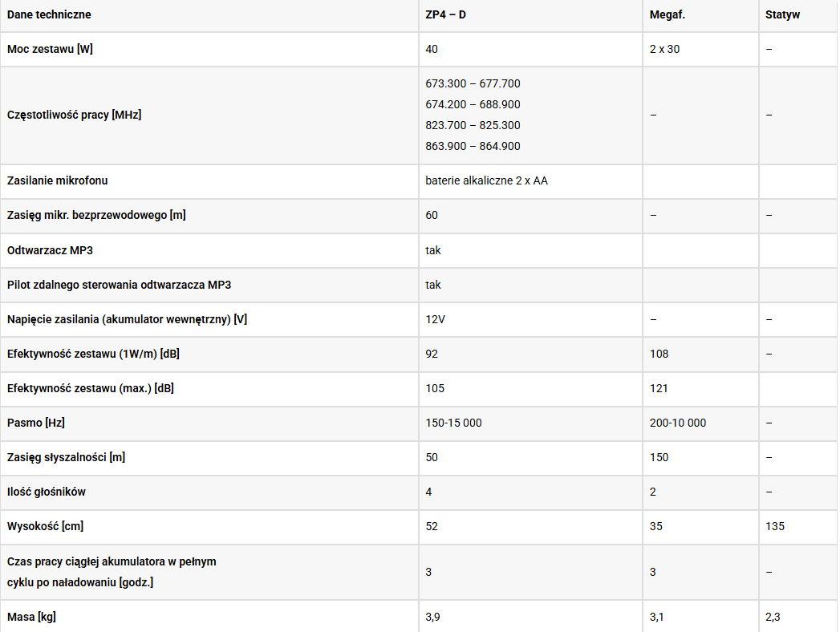Image resolution: width=840 pixels, height=632 pixels.
Task: Select the "baterie alkaliczne 2 x AA" cell
Action: [486, 181]
